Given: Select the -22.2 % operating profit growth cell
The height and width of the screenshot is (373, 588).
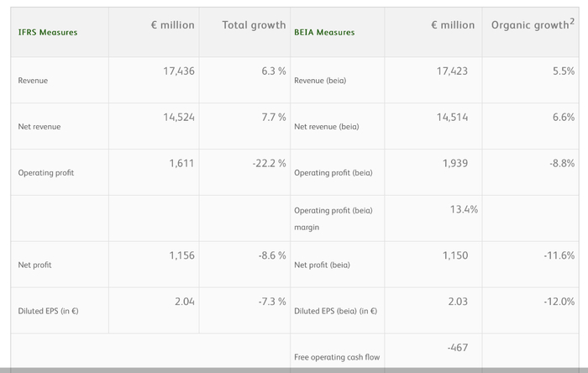Looking at the screenshot, I should click(269, 163).
